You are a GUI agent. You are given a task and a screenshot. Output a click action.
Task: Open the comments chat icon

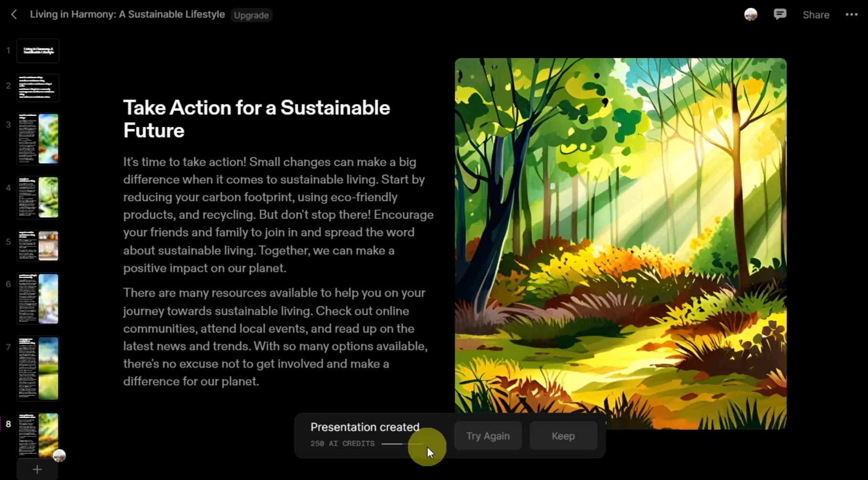tap(780, 15)
